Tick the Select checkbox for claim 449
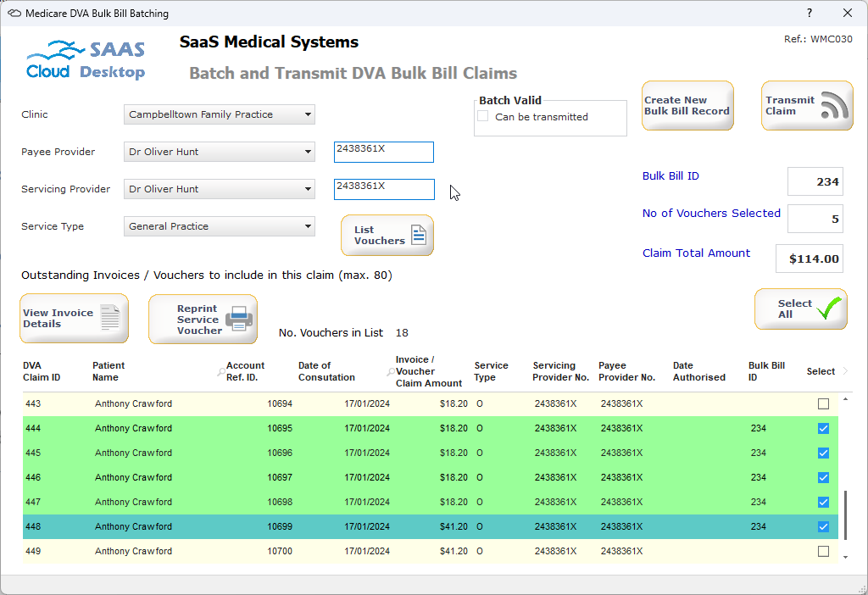 (823, 551)
